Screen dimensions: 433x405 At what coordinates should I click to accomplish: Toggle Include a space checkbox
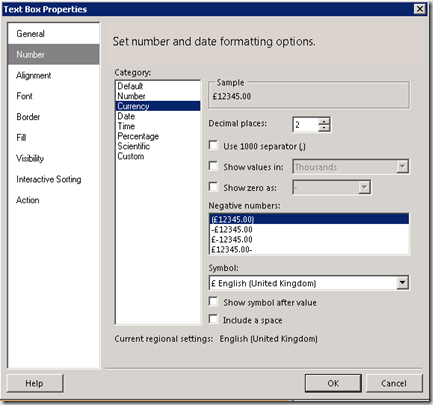click(213, 319)
